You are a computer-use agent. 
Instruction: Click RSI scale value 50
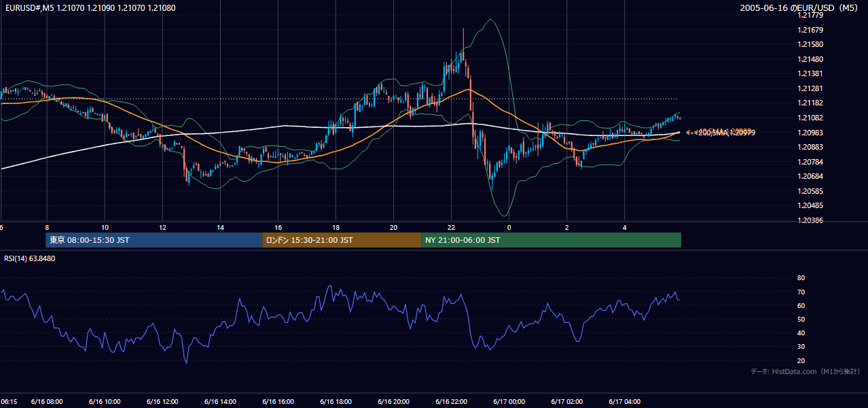(x=801, y=319)
